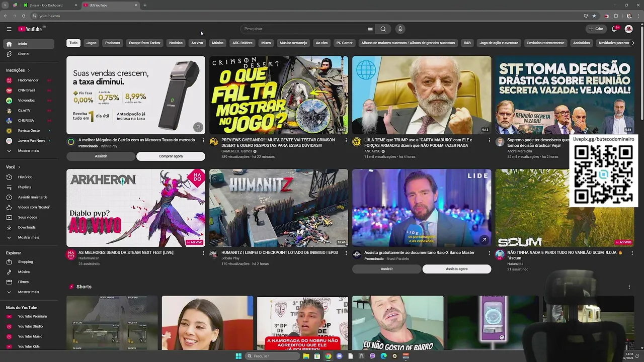Open YouTube Premium link
Image resolution: width=644 pixels, height=362 pixels.
click(30, 316)
